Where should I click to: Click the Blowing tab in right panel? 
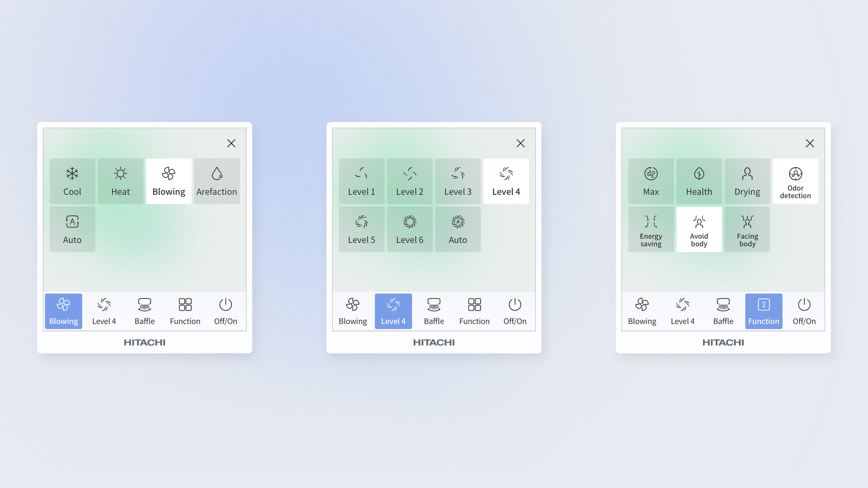click(642, 310)
